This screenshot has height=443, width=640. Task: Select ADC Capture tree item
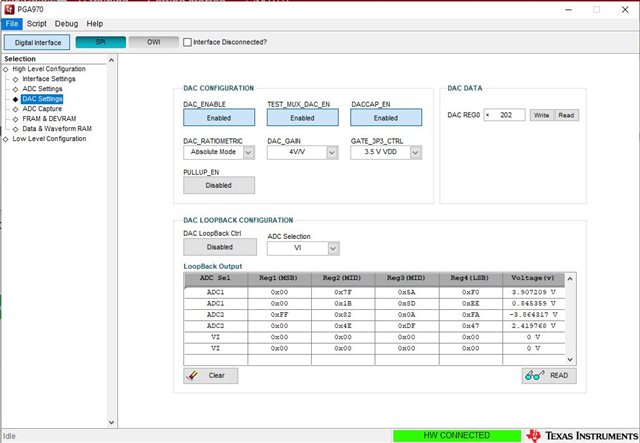pos(42,109)
